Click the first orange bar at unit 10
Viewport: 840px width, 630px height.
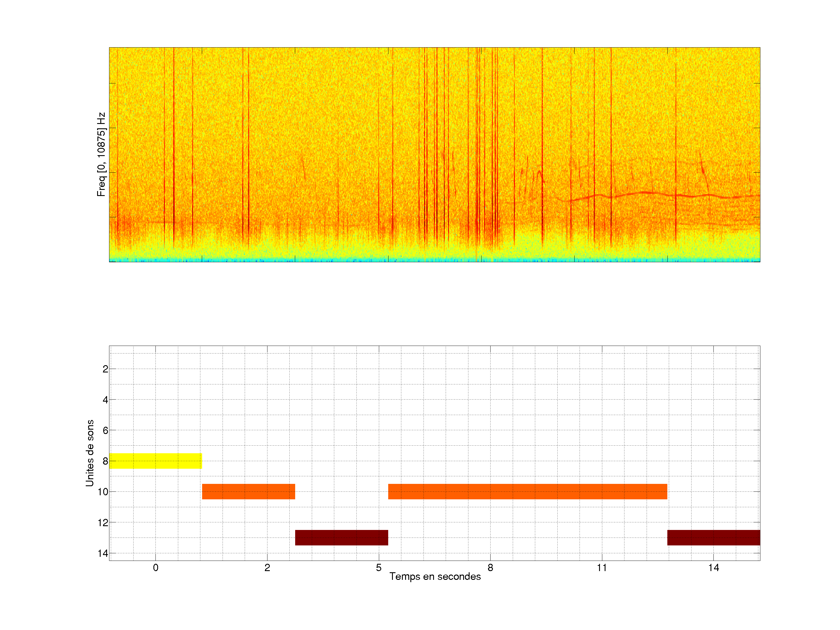pos(249,491)
